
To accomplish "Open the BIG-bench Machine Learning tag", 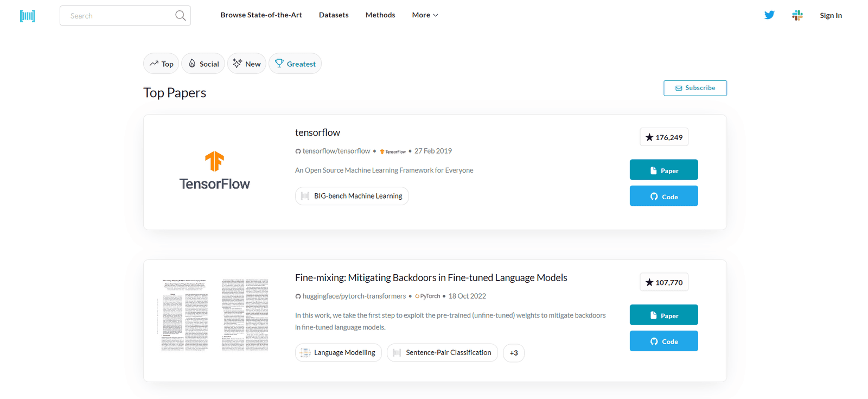I will (x=352, y=196).
